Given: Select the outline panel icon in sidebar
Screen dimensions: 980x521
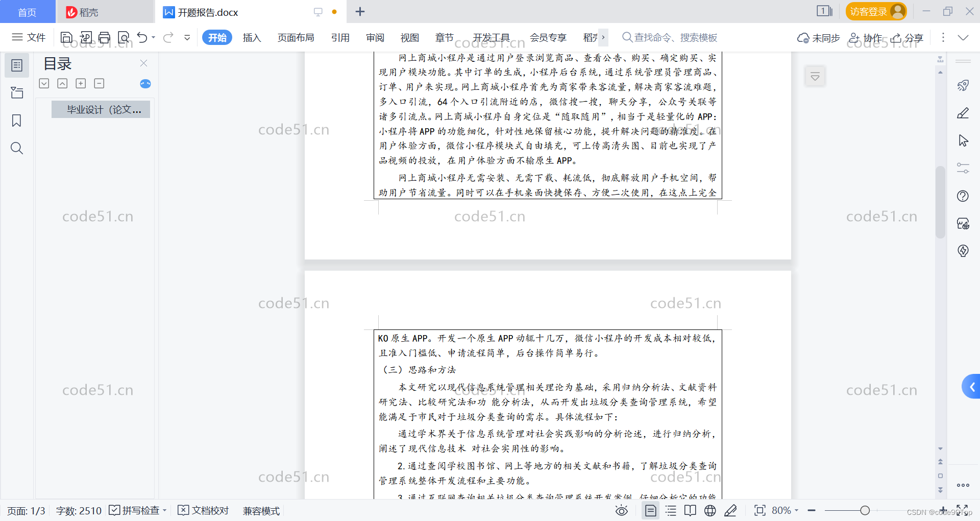Looking at the screenshot, I should tap(17, 65).
